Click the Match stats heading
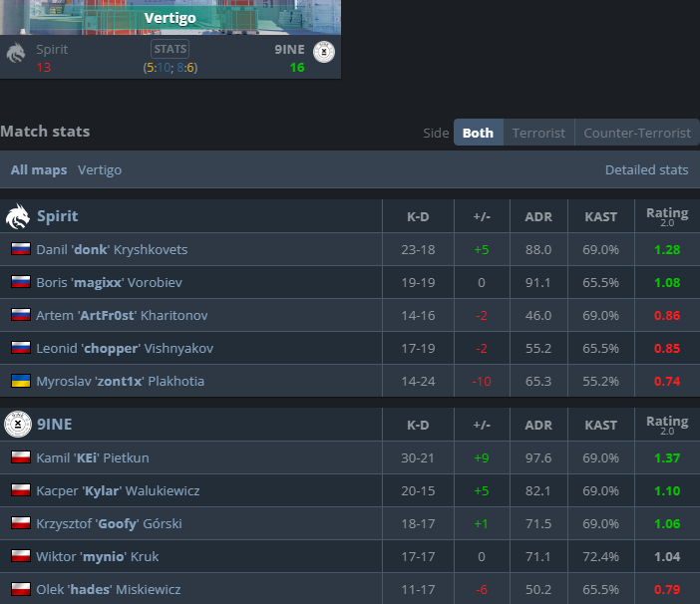700x604 pixels. click(45, 132)
